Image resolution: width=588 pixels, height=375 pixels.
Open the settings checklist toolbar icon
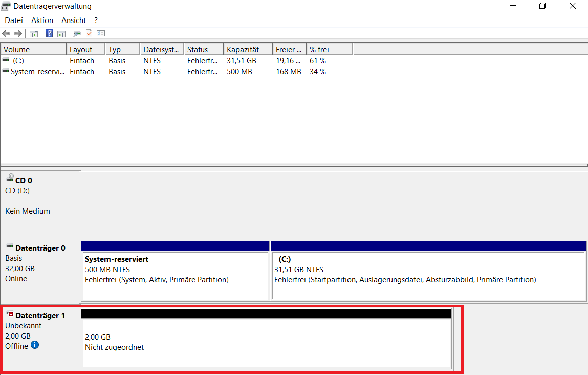pos(101,34)
